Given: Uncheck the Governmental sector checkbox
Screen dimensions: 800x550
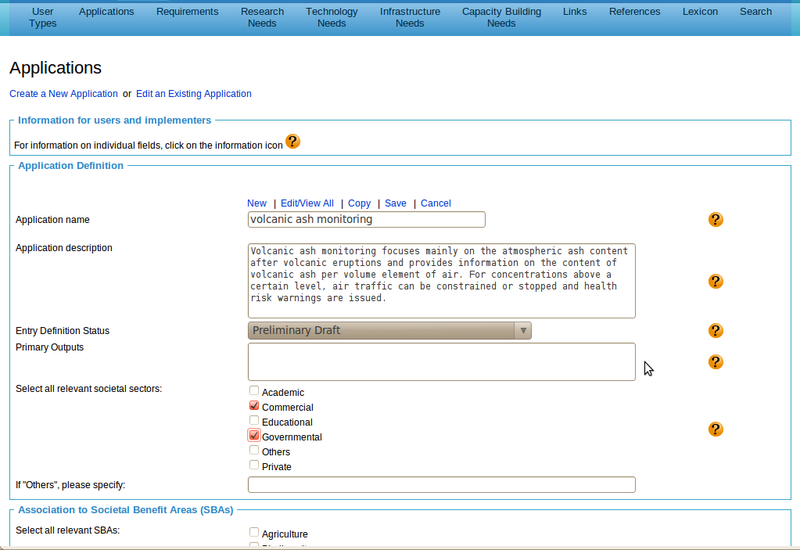Looking at the screenshot, I should point(254,436).
